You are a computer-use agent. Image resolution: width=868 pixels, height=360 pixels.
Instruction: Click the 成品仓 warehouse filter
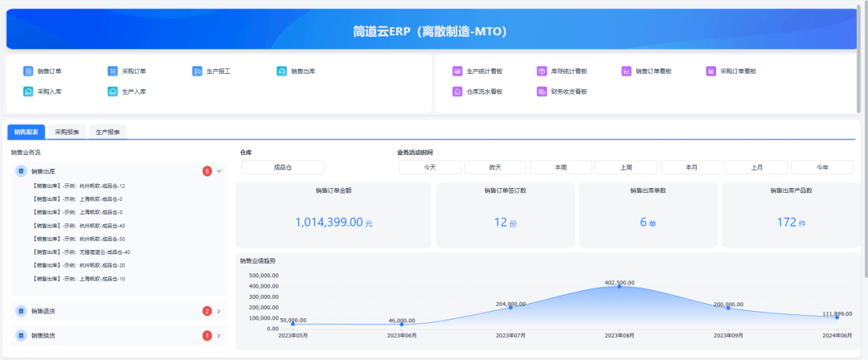[x=283, y=167]
